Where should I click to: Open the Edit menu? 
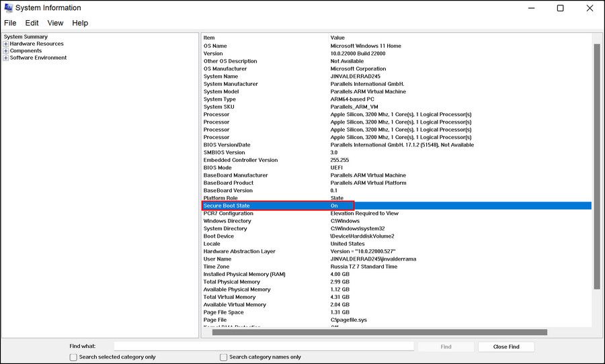(32, 23)
